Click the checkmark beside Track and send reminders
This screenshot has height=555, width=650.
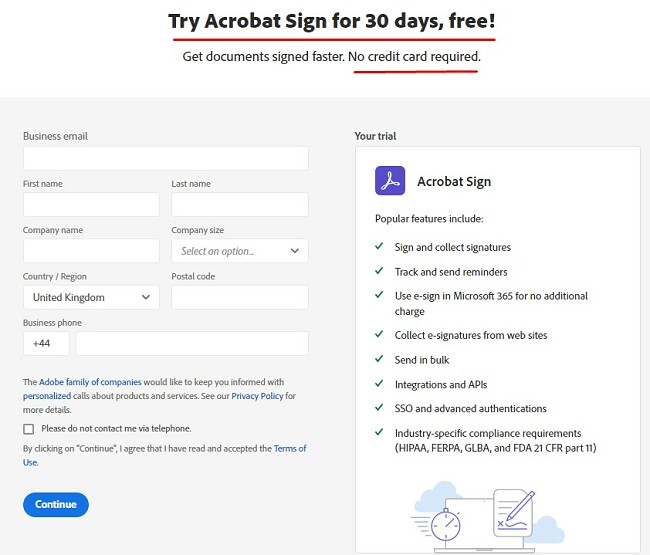[379, 271]
